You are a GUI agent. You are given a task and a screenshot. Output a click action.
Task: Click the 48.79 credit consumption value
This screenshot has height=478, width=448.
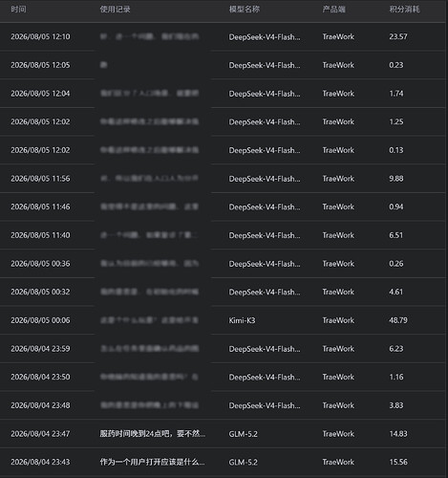point(398,320)
